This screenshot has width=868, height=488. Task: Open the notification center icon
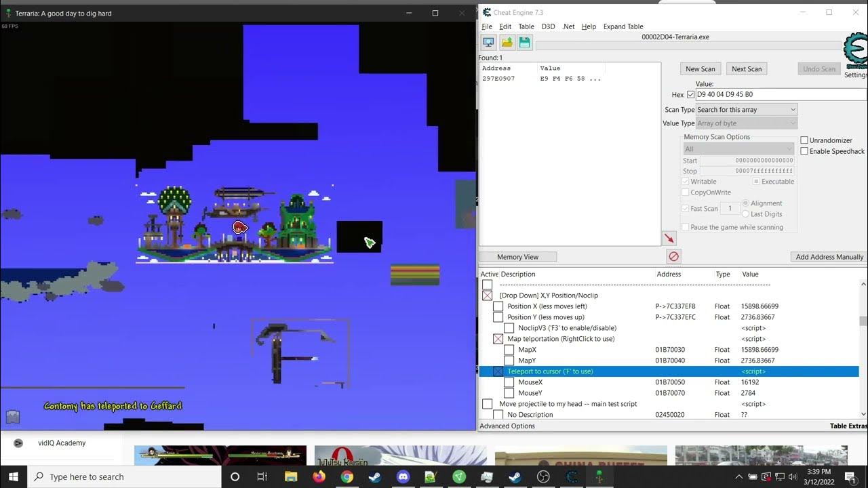click(850, 476)
